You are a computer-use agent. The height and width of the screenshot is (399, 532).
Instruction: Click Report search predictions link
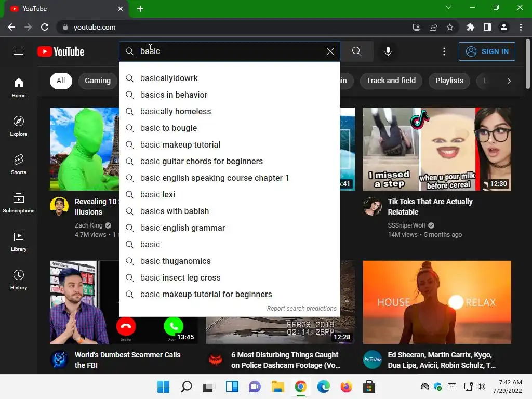301,309
